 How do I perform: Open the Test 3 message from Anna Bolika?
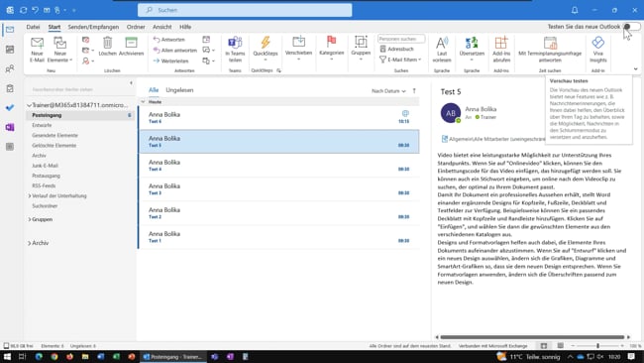pyautogui.click(x=278, y=189)
